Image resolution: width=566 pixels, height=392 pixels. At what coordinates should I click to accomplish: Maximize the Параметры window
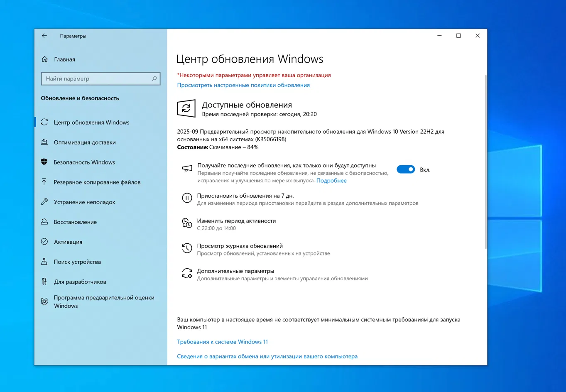[458, 36]
